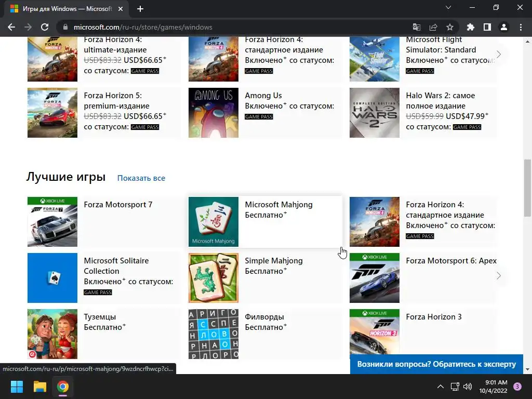Screen dimensions: 532x399
Task: Open File Explorer from taskbar
Action: tap(39, 387)
